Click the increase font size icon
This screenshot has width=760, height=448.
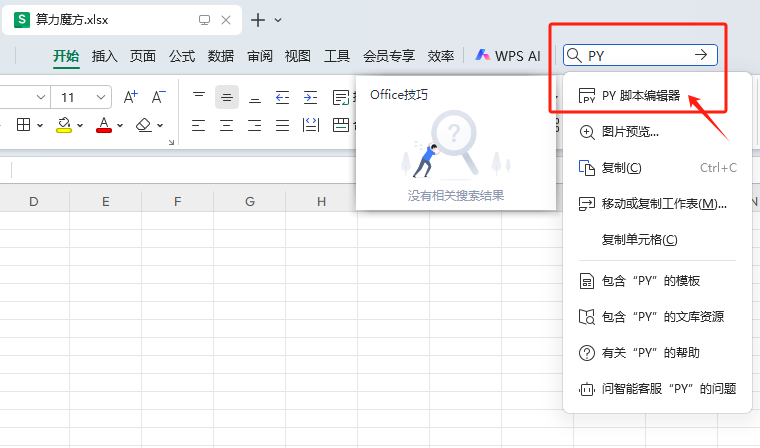pos(130,97)
